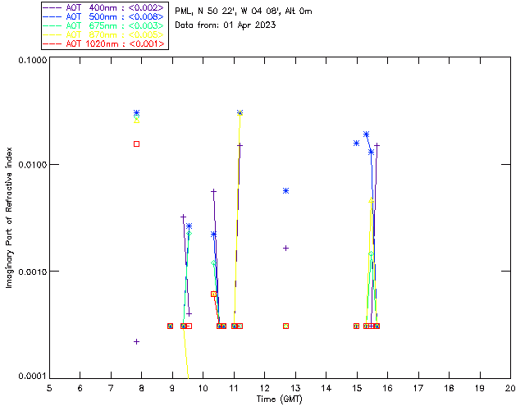Click the isolated purple plus between 12 and 13
Viewport: 525px width, 420px height.
(x=285, y=249)
